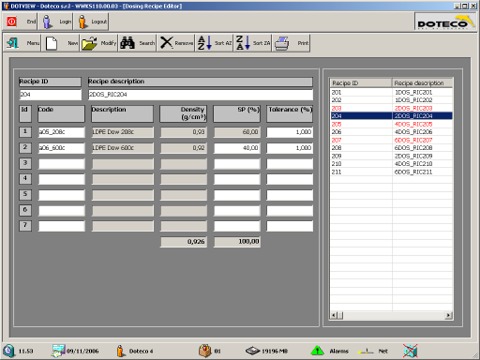Click the Doteco 4 user icon
Viewport: 480px width, 360px height.
click(120, 351)
